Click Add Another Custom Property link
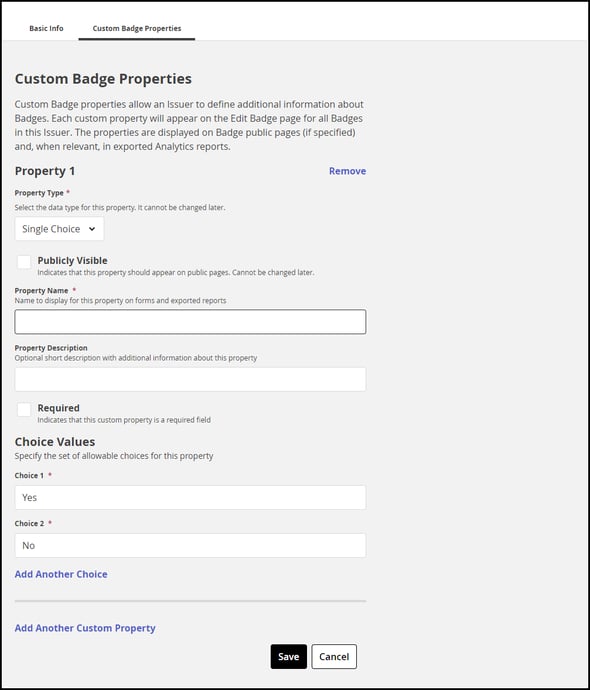The image size is (590, 690). coord(85,628)
